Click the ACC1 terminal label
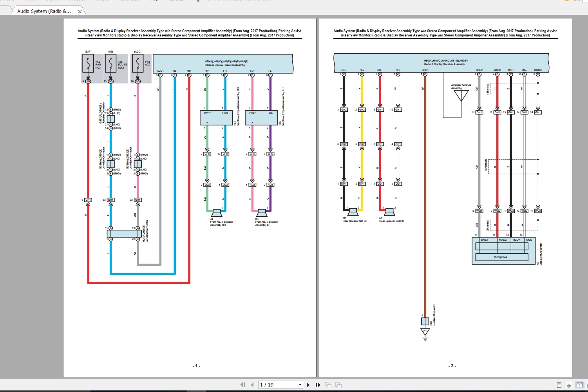Image resolution: width=588 pixels, height=392 pixels. 160,71
